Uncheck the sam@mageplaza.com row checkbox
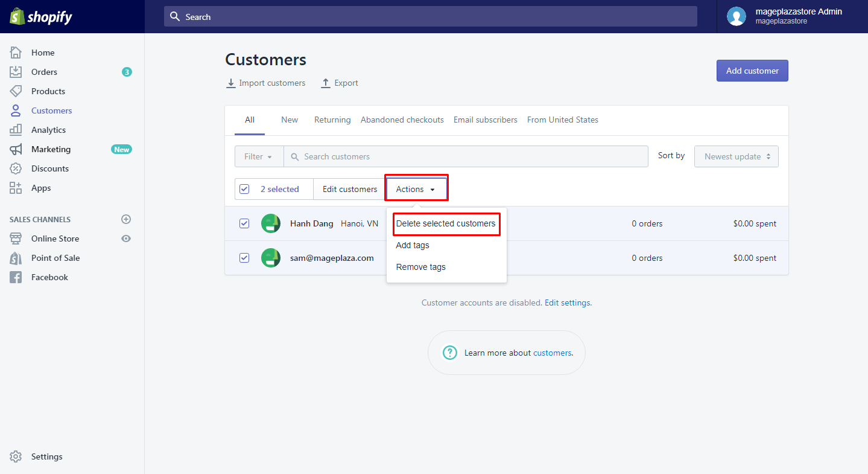This screenshot has width=868, height=474. point(244,258)
